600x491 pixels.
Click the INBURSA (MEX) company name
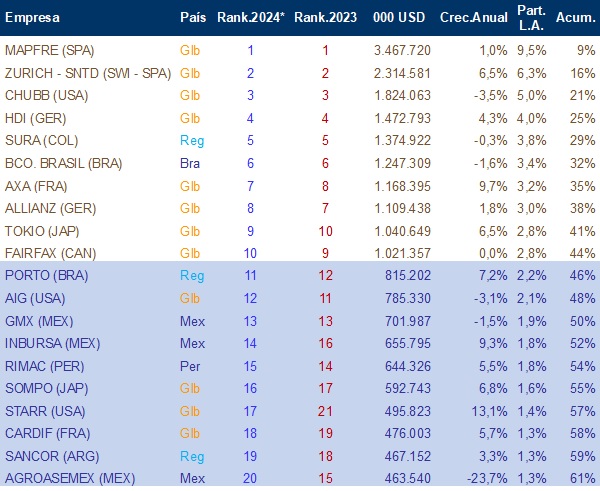point(52,343)
